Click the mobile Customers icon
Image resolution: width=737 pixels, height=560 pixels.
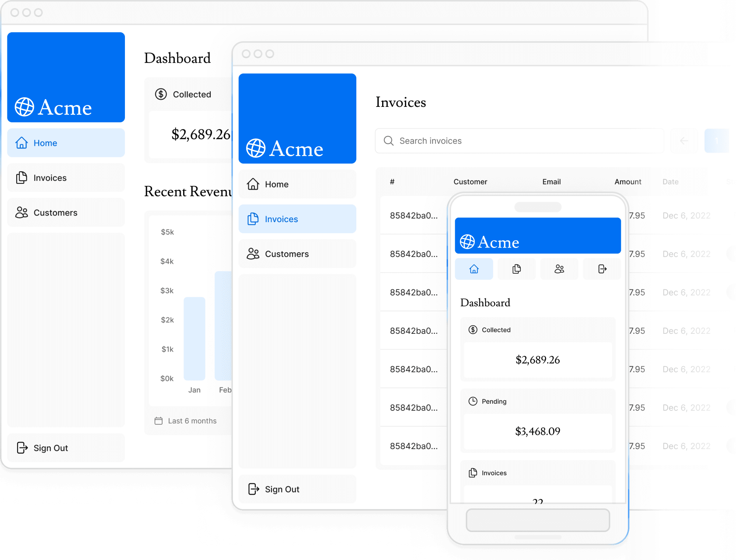[x=559, y=269]
